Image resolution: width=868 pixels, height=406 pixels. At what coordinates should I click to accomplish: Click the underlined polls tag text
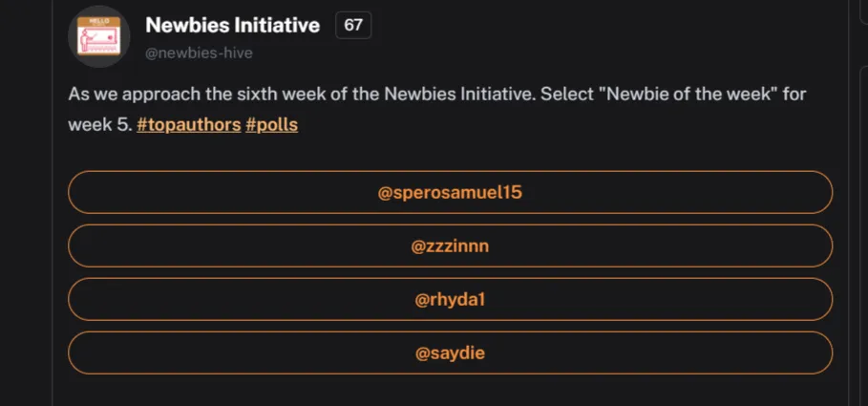tap(272, 124)
